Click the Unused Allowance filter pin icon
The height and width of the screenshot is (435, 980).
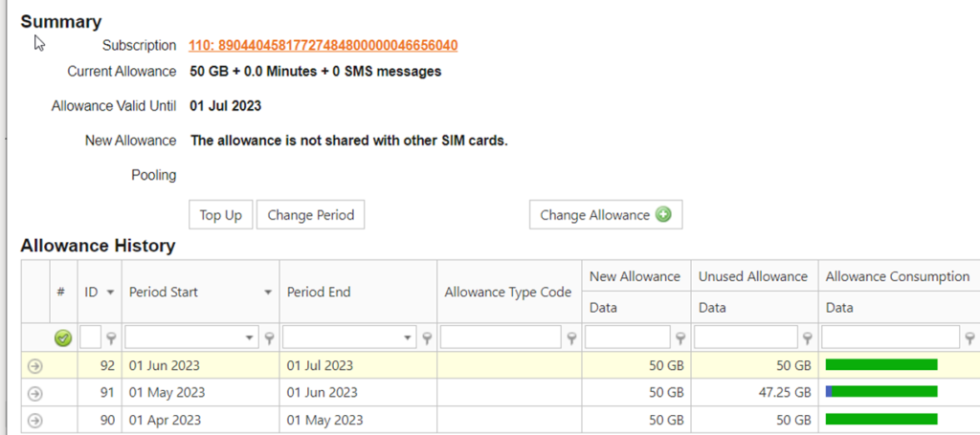(x=808, y=337)
